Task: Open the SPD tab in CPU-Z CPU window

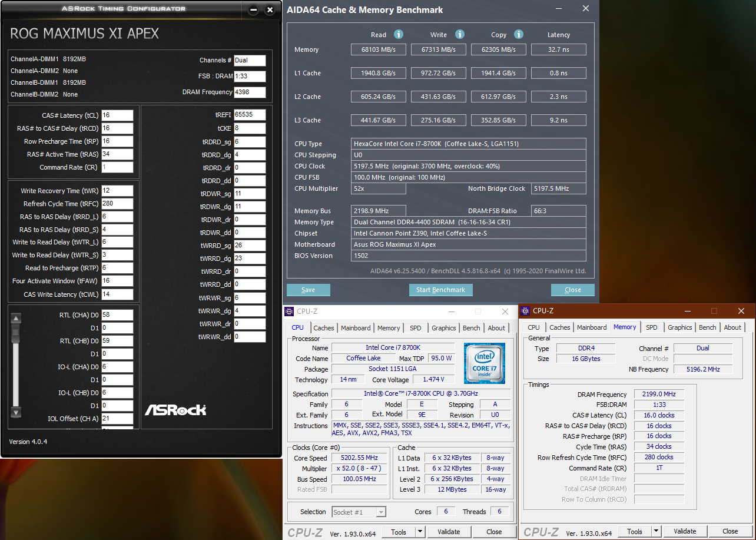Action: pyautogui.click(x=416, y=328)
